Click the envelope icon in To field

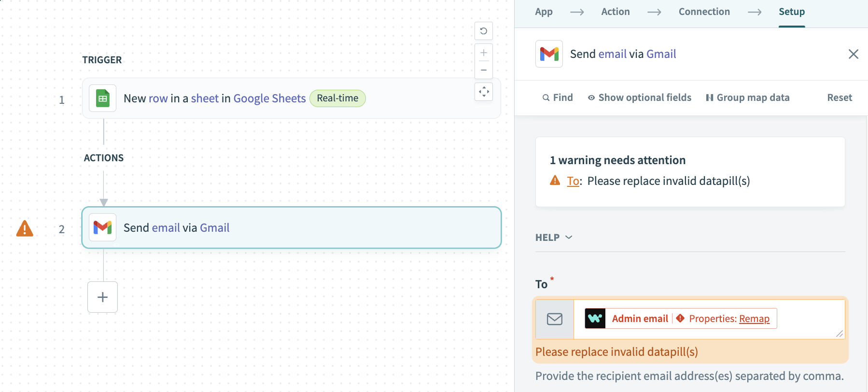click(554, 319)
